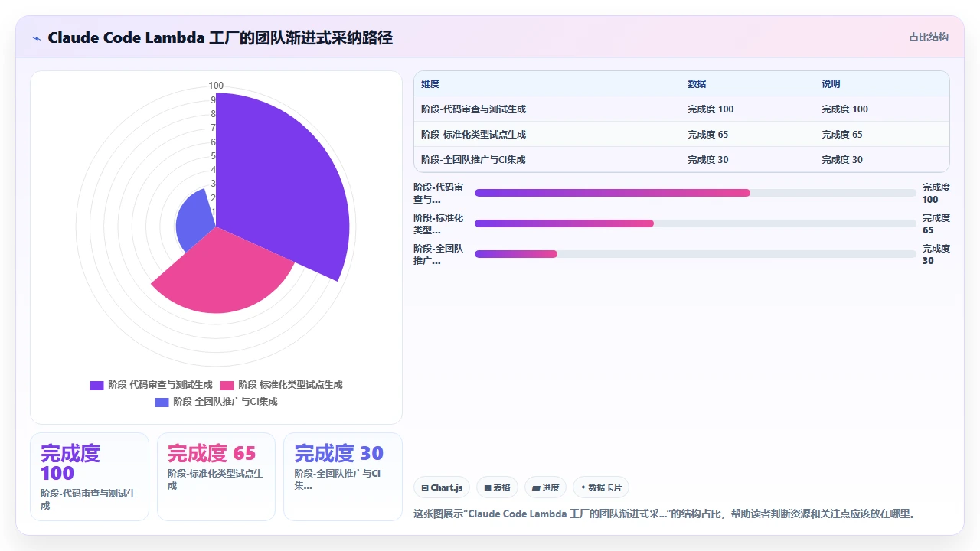Image resolution: width=980 pixels, height=551 pixels.
Task: Click the progress bar for 阶段-代码审查
Action: click(695, 193)
